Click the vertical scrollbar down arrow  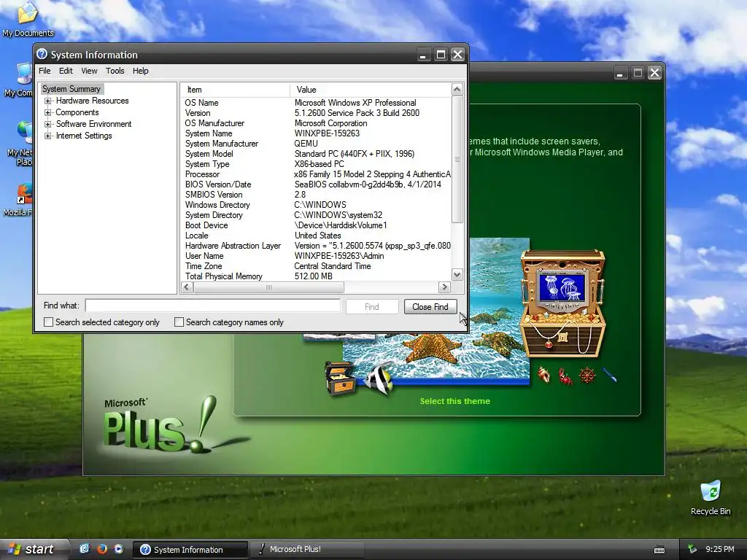tap(457, 275)
